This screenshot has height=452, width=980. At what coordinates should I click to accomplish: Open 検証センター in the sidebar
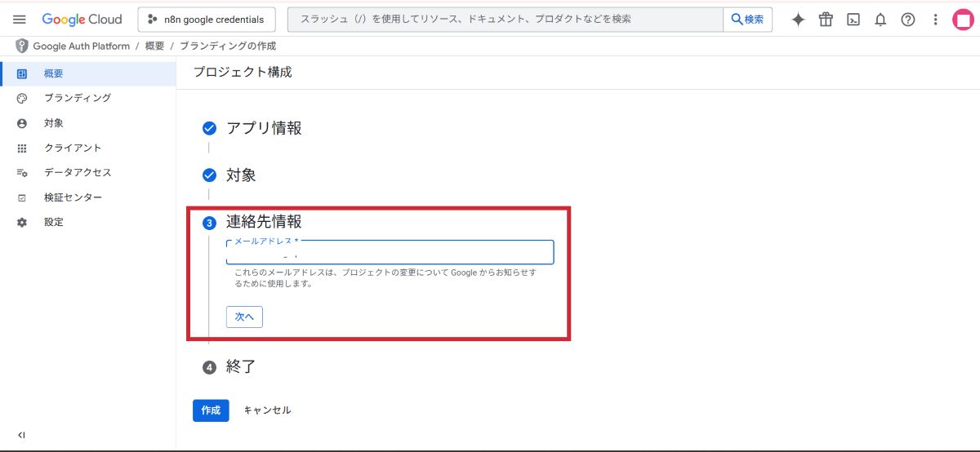[x=73, y=197]
